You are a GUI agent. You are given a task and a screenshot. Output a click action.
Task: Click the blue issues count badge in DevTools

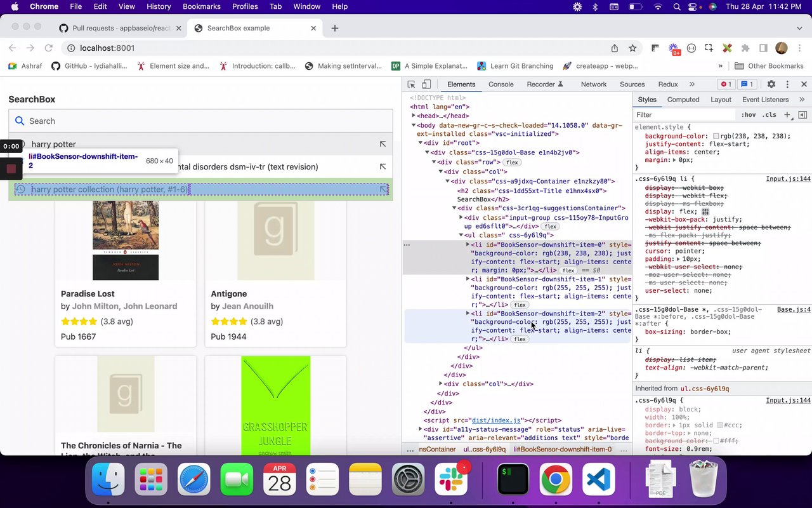click(747, 84)
